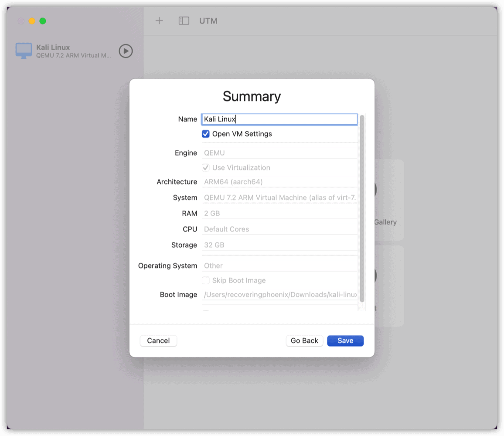Click the Storage field showing 32 GB
Image resolution: width=504 pixels, height=436 pixels.
[x=279, y=245]
